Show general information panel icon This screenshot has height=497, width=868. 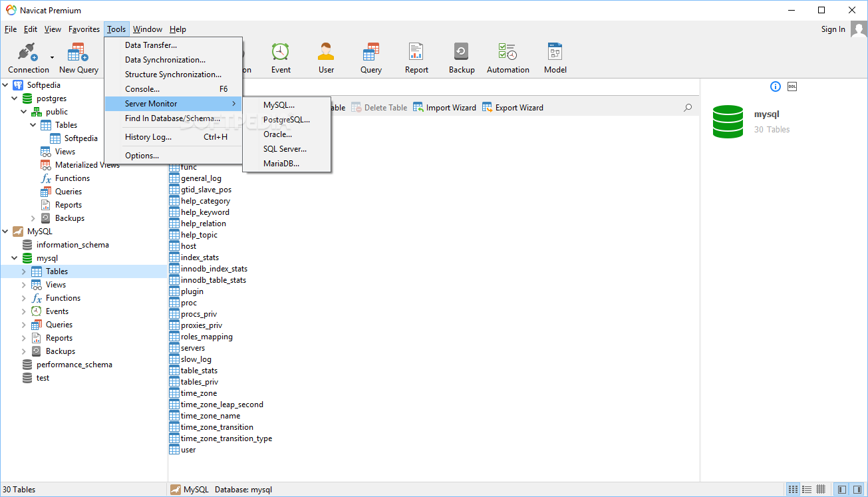click(x=776, y=86)
